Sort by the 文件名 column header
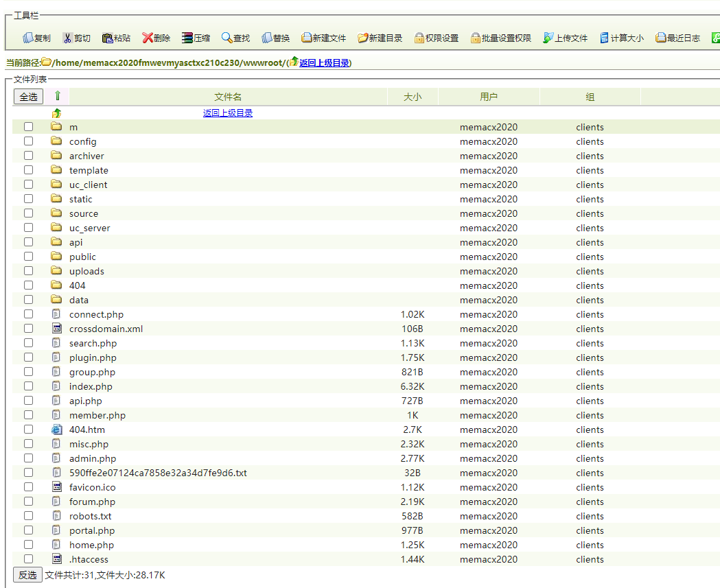The image size is (720, 588). 228,97
